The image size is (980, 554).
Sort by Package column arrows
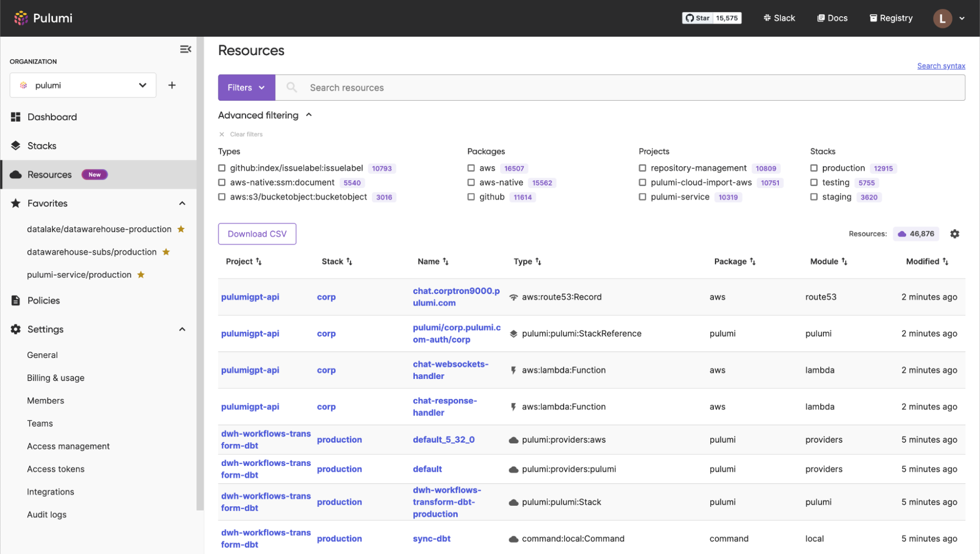click(753, 262)
